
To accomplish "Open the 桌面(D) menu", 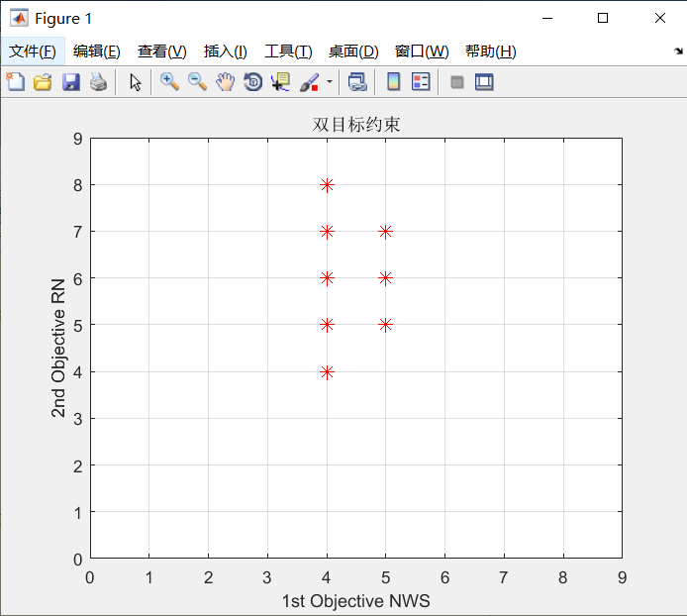I will point(353,51).
